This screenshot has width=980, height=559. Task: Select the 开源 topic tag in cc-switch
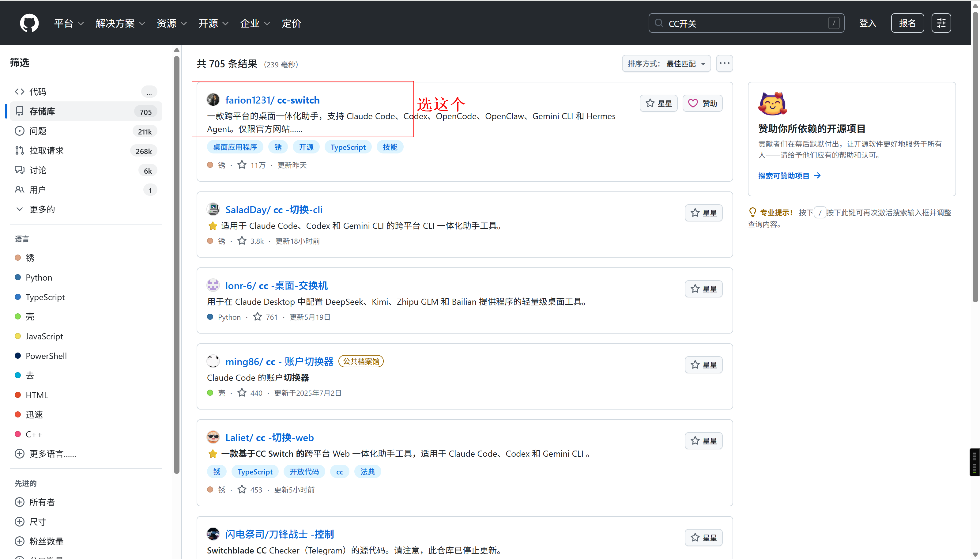(306, 147)
